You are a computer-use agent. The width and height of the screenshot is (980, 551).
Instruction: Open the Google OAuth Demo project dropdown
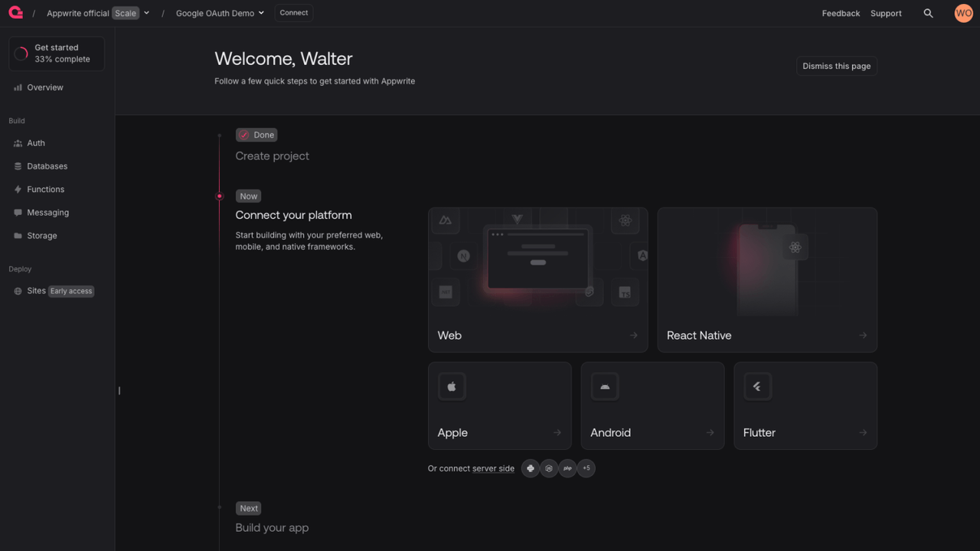click(260, 12)
